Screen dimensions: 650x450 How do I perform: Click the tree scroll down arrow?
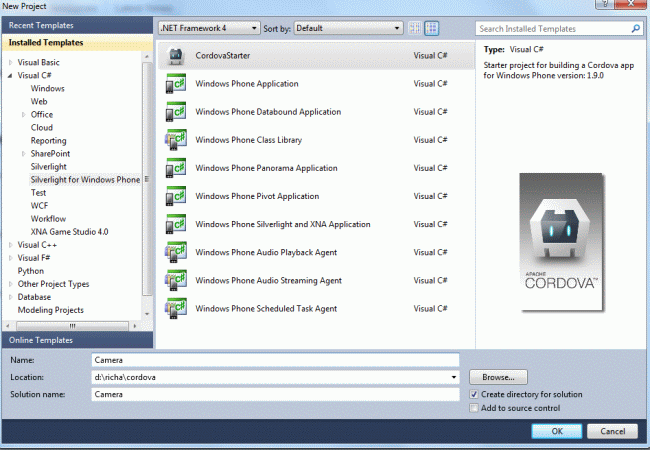[x=147, y=314]
